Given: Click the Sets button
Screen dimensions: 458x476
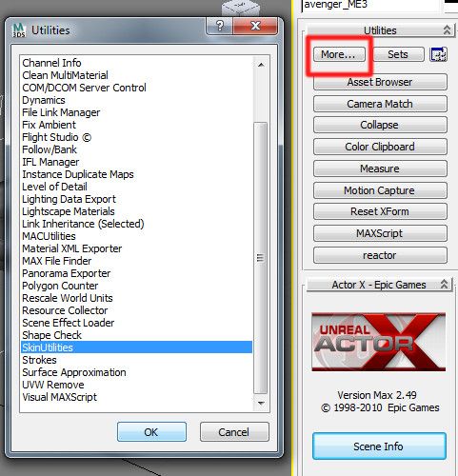Looking at the screenshot, I should [398, 54].
